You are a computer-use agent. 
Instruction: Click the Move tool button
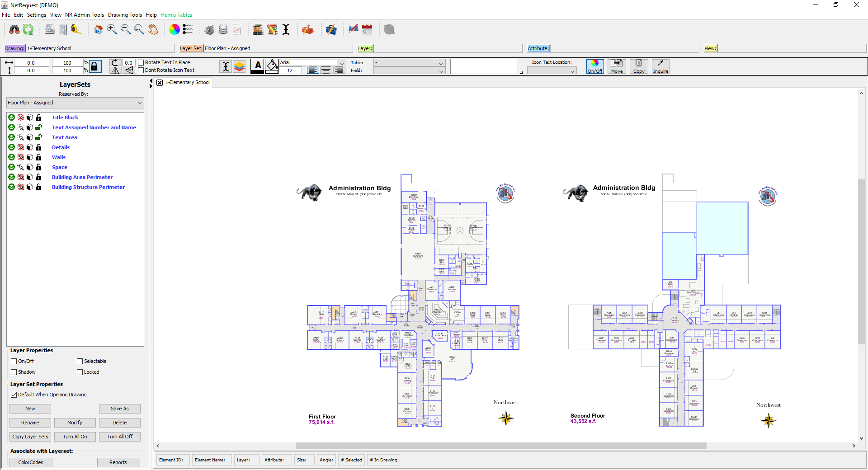[x=617, y=66]
